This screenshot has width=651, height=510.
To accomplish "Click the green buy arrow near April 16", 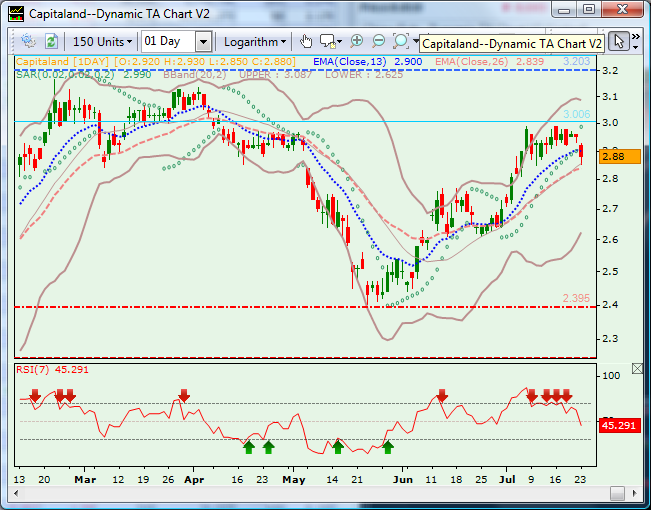I will click(248, 447).
